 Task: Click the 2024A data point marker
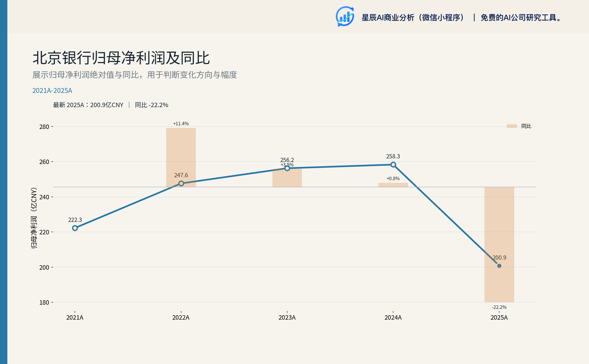[393, 164]
